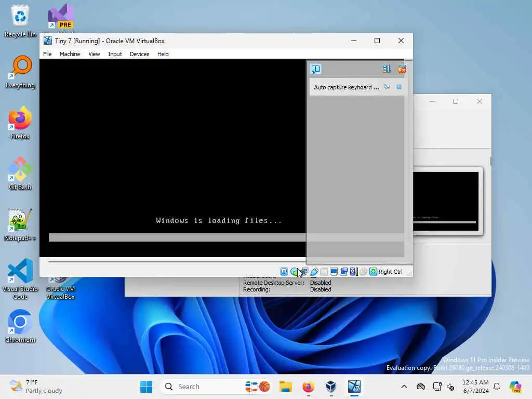Select the Notepad++ desktop shortcut
Screen dimensions: 532x399
coord(20,224)
